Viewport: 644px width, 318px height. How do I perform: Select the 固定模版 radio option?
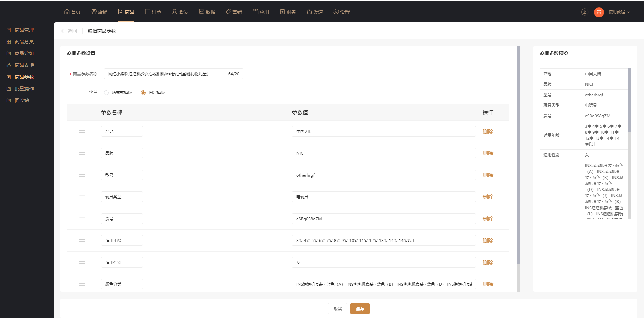click(x=143, y=93)
